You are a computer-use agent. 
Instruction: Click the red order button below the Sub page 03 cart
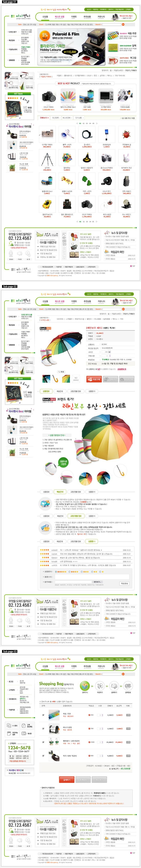pos(67,780)
